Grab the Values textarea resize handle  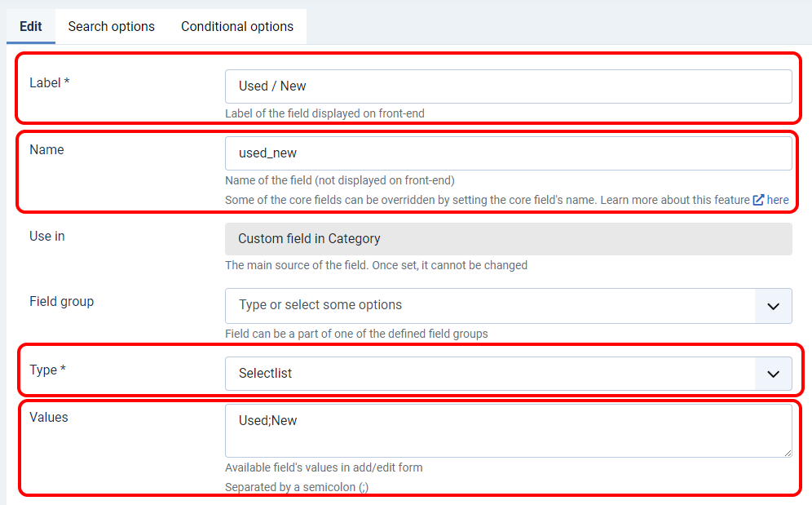pyautogui.click(x=788, y=453)
